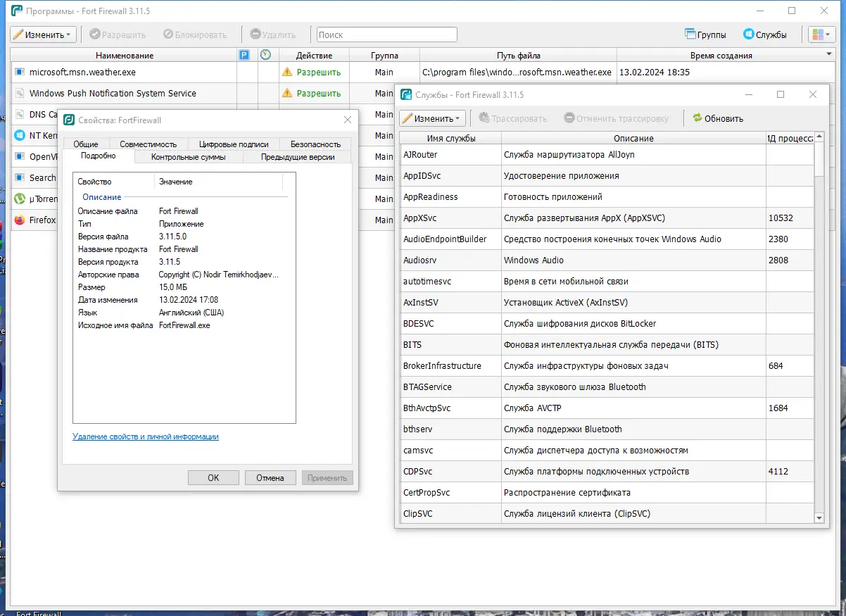The image size is (846, 616).
Task: Open the Безопасность tab
Action: click(315, 144)
